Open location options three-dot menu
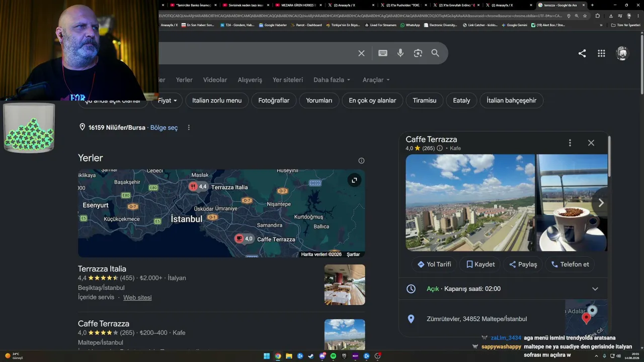 click(189, 128)
